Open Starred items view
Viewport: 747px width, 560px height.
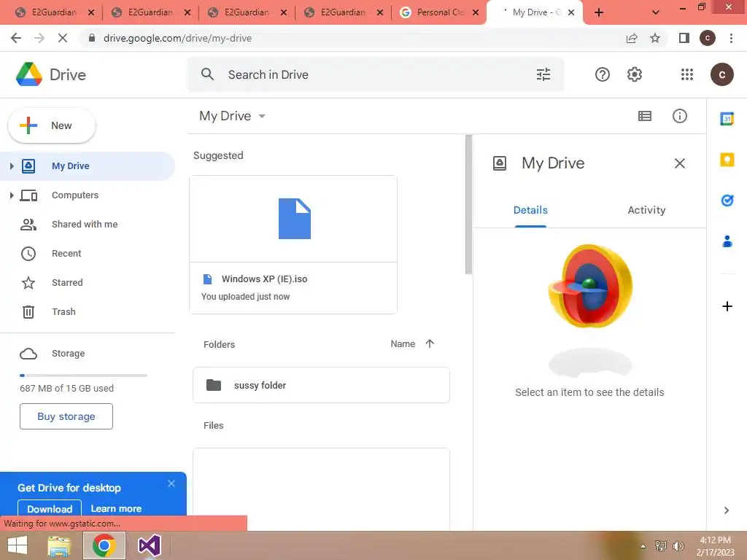(x=67, y=282)
